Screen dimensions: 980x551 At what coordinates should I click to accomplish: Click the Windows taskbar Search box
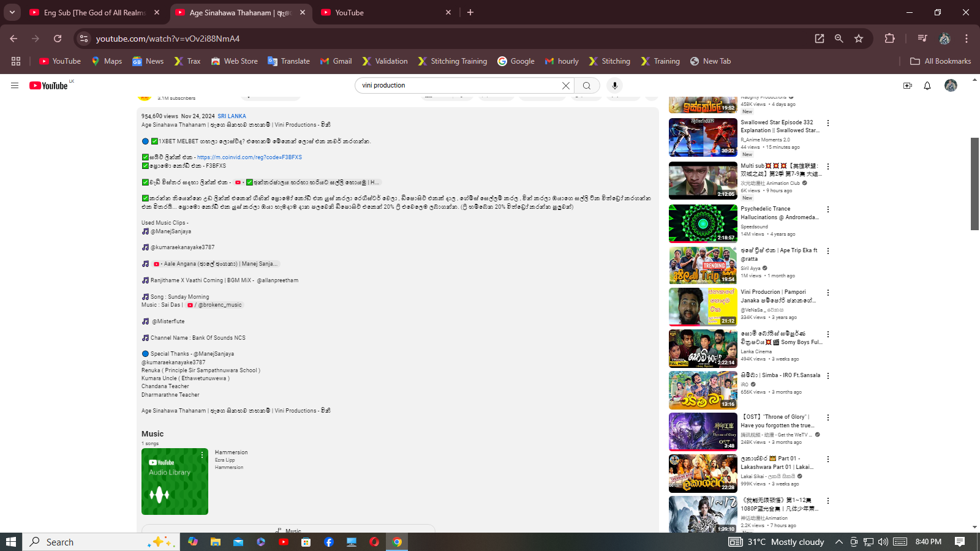(x=101, y=542)
